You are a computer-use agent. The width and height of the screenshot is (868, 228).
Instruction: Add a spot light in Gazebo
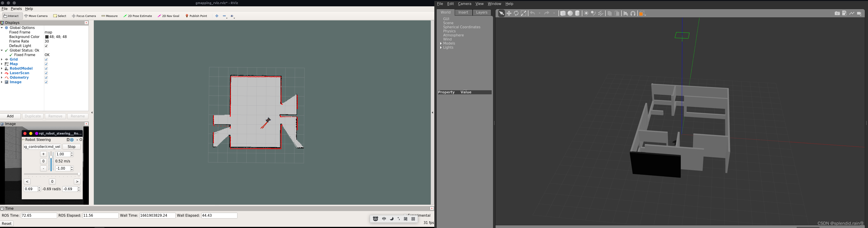pos(593,13)
